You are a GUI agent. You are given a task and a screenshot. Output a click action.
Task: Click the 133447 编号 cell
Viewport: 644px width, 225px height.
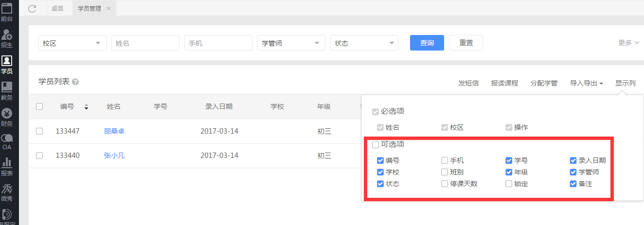click(x=68, y=131)
